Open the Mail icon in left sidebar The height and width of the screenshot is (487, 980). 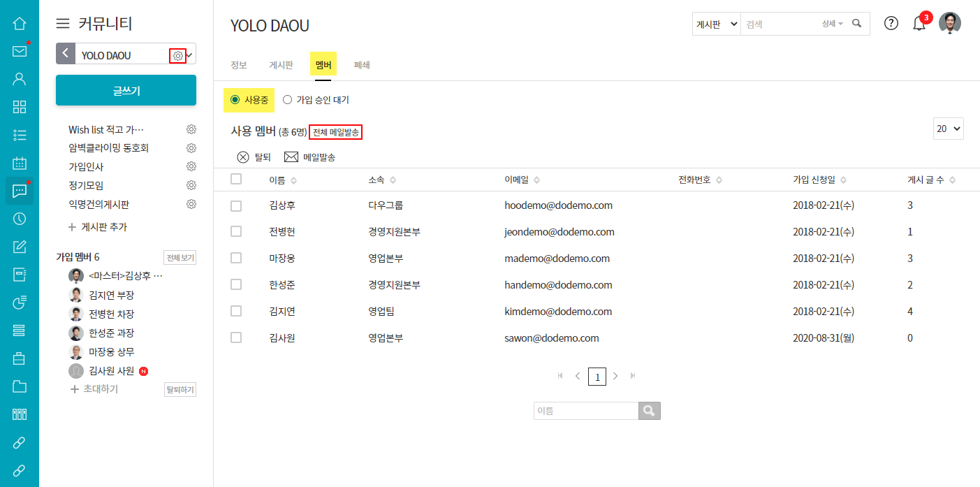[x=20, y=51]
